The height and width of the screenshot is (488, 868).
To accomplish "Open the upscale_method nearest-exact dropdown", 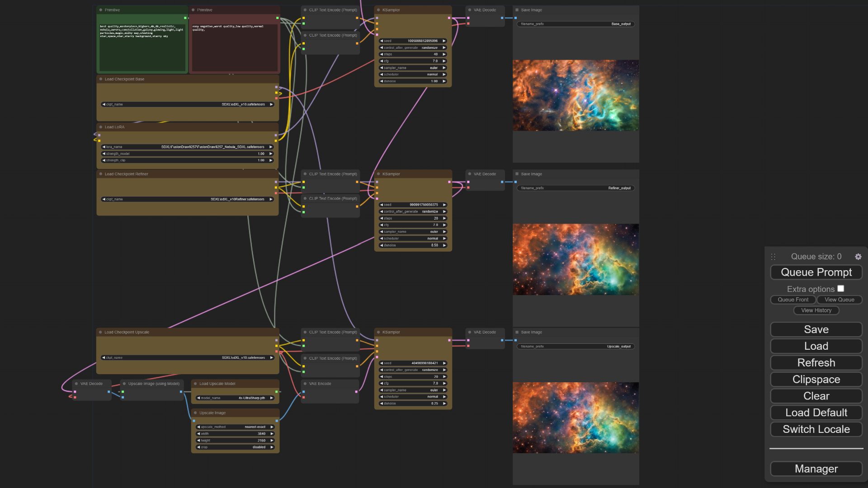I will tap(235, 427).
